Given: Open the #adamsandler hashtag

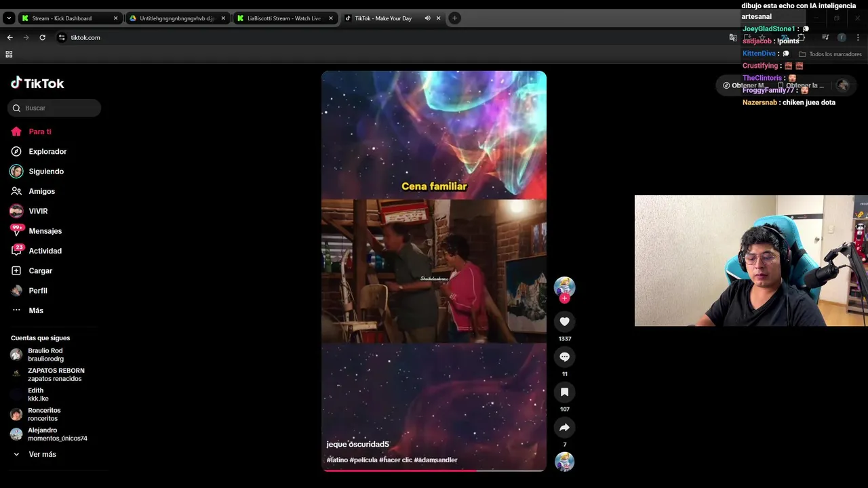Looking at the screenshot, I should click(x=435, y=460).
